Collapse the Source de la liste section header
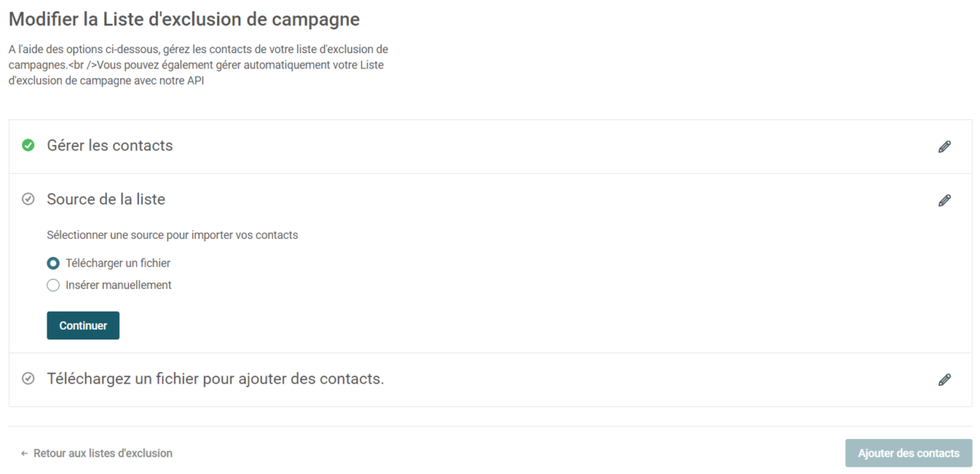The width and height of the screenshot is (980, 474). pyautogui.click(x=490, y=200)
